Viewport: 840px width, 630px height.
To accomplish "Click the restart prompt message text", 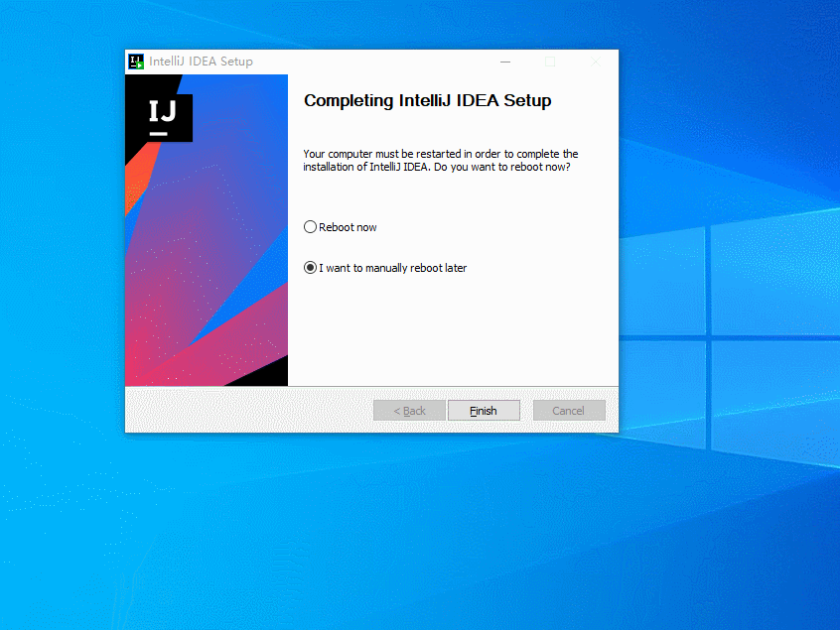I will (x=441, y=161).
